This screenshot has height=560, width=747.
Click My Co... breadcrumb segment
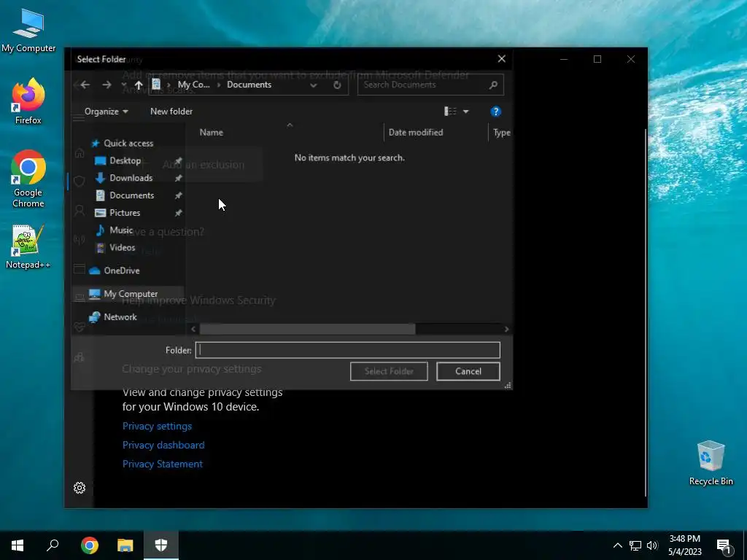[193, 85]
